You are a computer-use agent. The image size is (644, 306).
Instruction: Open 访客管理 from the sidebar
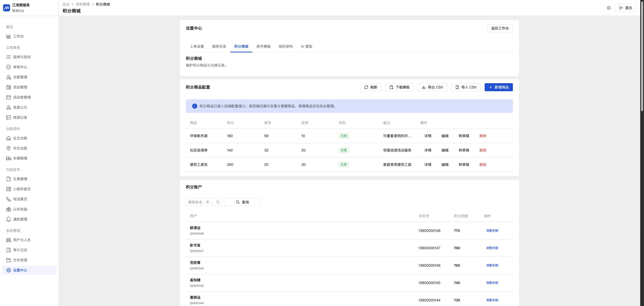(29, 77)
